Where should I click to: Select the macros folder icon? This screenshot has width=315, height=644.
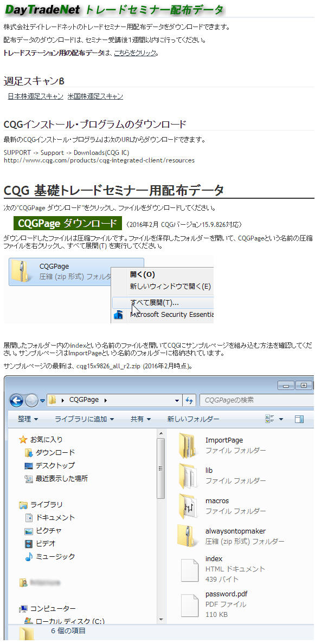point(189,506)
